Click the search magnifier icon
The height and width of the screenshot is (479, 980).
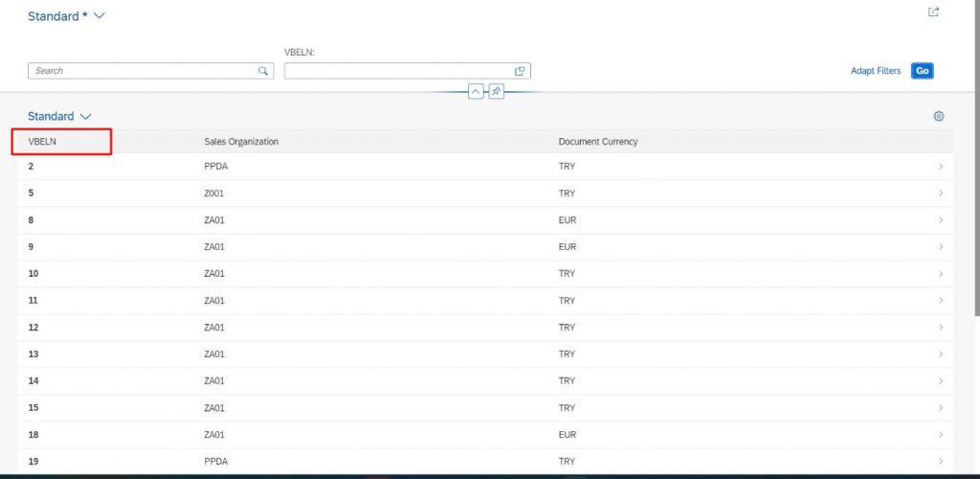click(x=263, y=71)
